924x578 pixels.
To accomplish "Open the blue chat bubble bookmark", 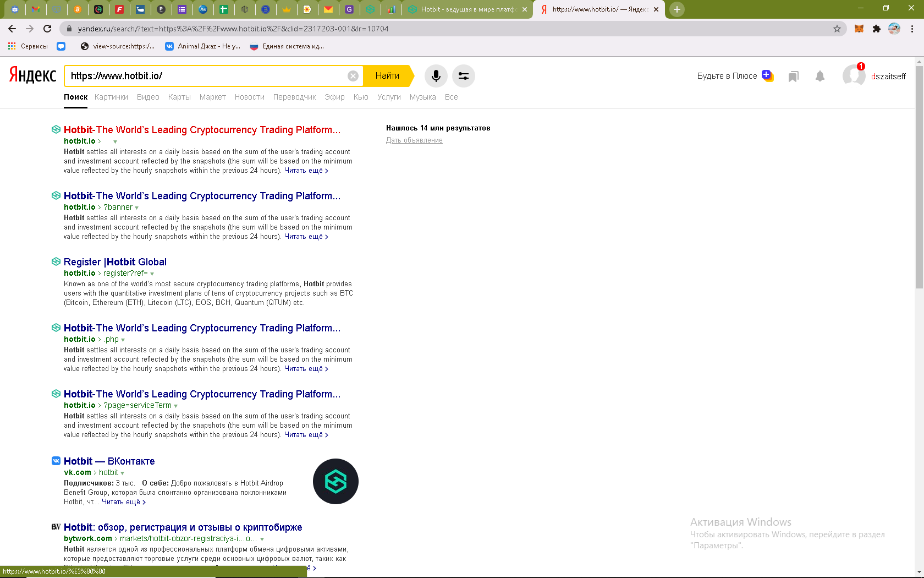I will (61, 46).
